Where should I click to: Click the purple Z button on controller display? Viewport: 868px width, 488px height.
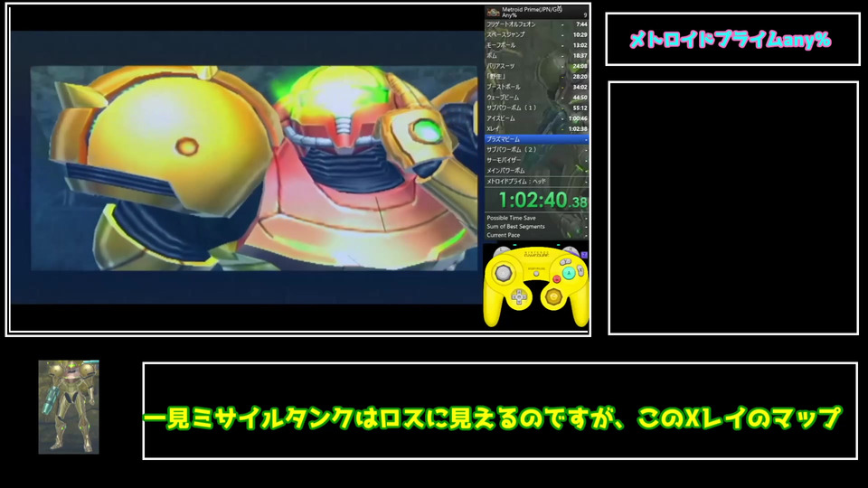[x=584, y=255]
